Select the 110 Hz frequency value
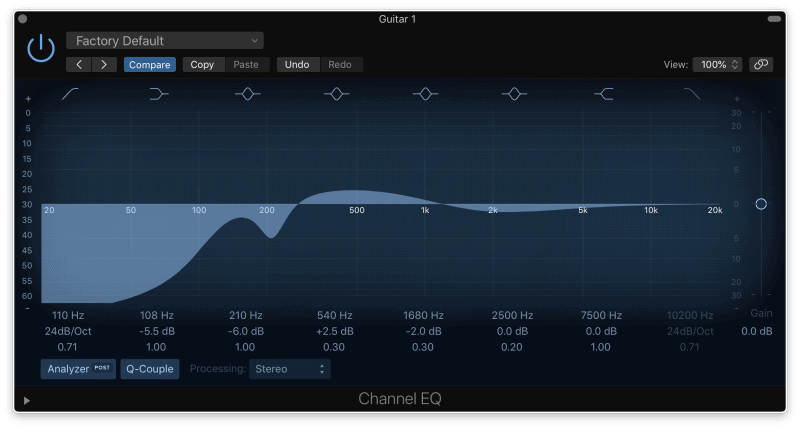Image resolution: width=800 pixels, height=429 pixels. pos(68,315)
